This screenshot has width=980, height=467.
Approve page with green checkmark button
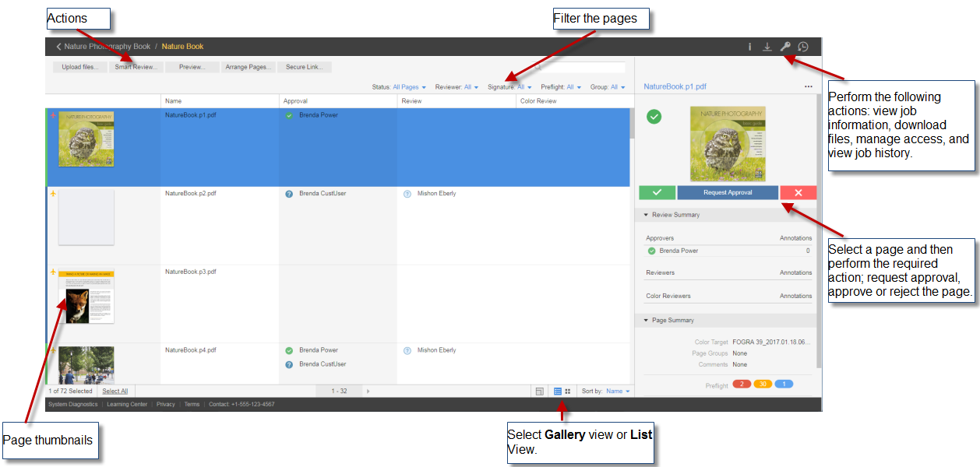tap(657, 192)
